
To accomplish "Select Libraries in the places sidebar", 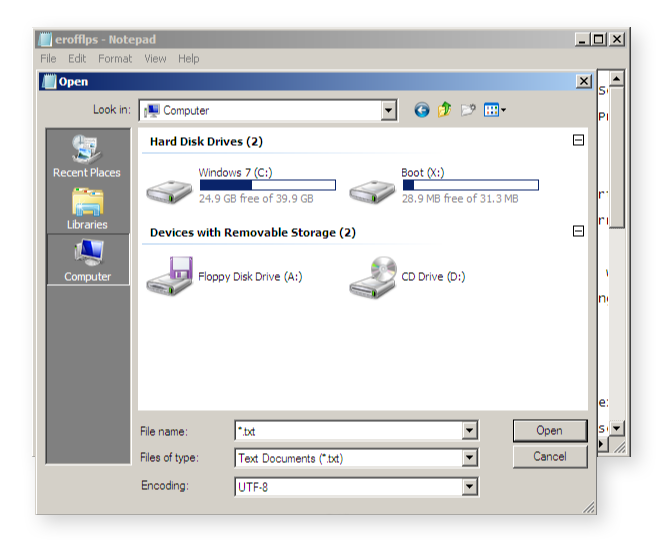I will 87,209.
